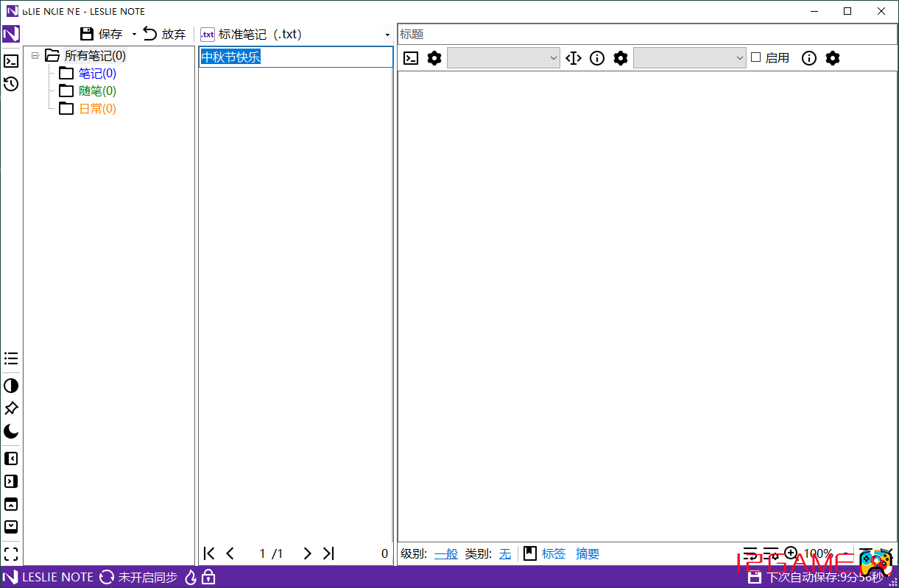
Task: Pin the window with the pushpin icon
Action: [11, 408]
